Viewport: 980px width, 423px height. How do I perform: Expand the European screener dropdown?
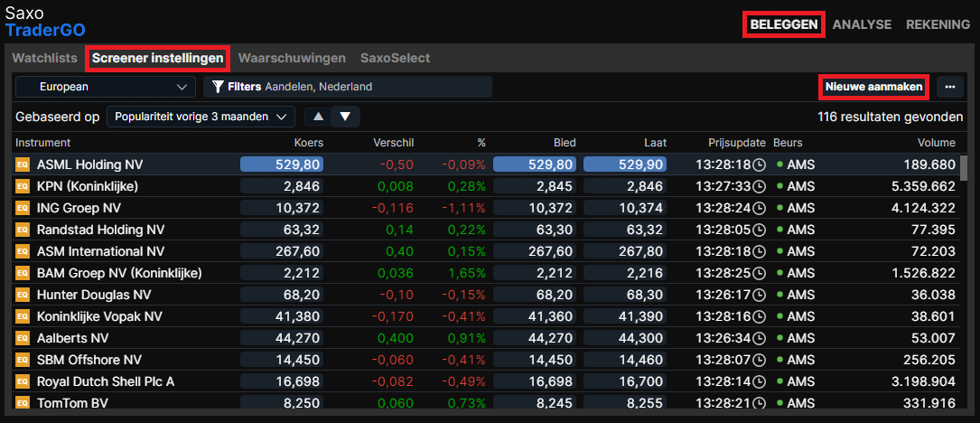pyautogui.click(x=106, y=87)
